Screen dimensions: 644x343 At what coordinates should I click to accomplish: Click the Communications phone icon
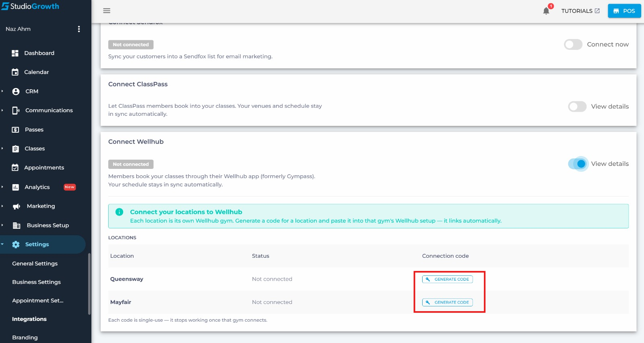[16, 110]
